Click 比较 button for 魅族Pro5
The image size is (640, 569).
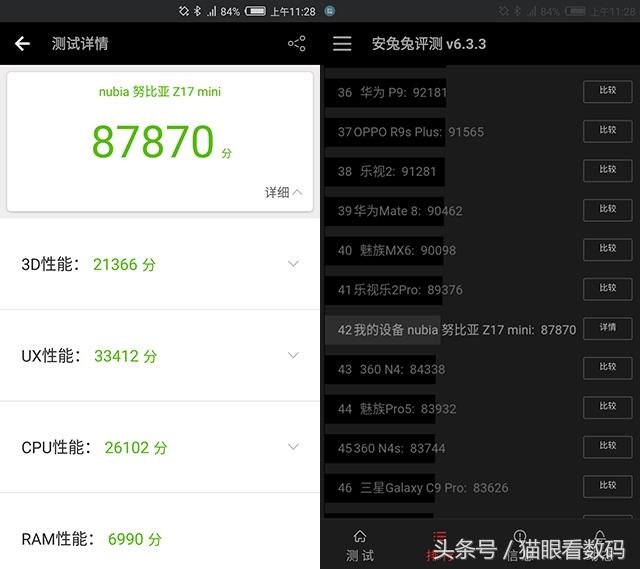pos(607,407)
